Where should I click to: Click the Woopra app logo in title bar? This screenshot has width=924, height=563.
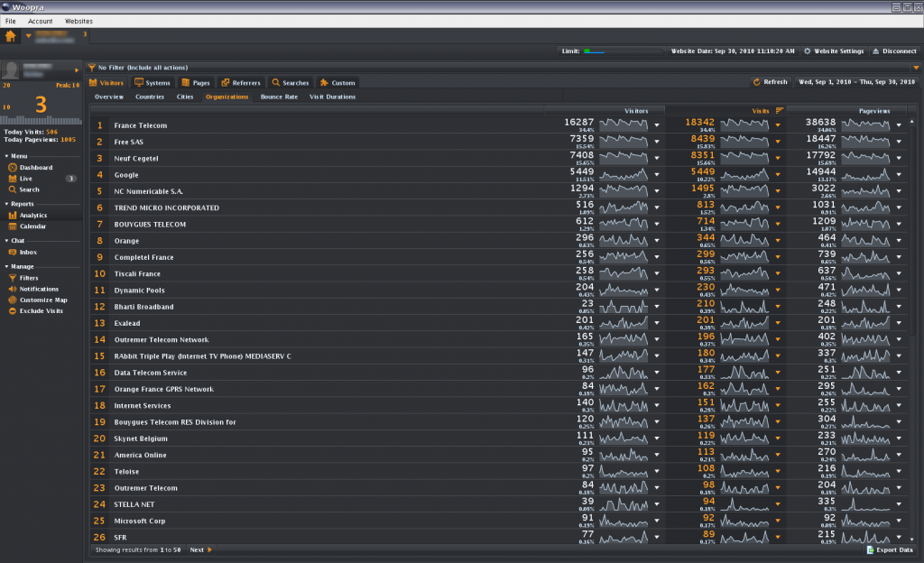(6, 7)
